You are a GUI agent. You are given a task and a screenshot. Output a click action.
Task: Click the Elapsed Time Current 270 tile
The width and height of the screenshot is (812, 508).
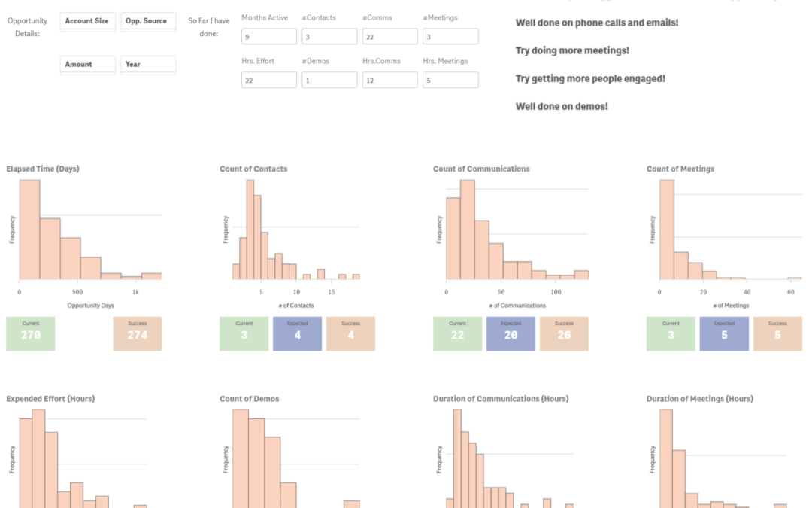tap(31, 334)
